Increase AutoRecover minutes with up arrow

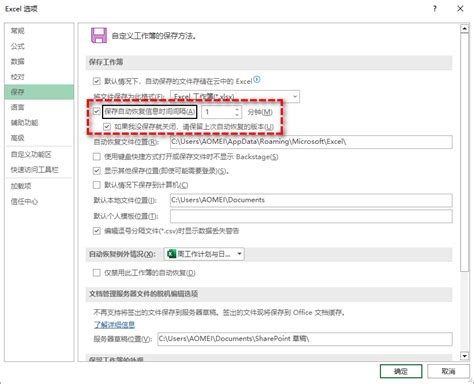237,109
